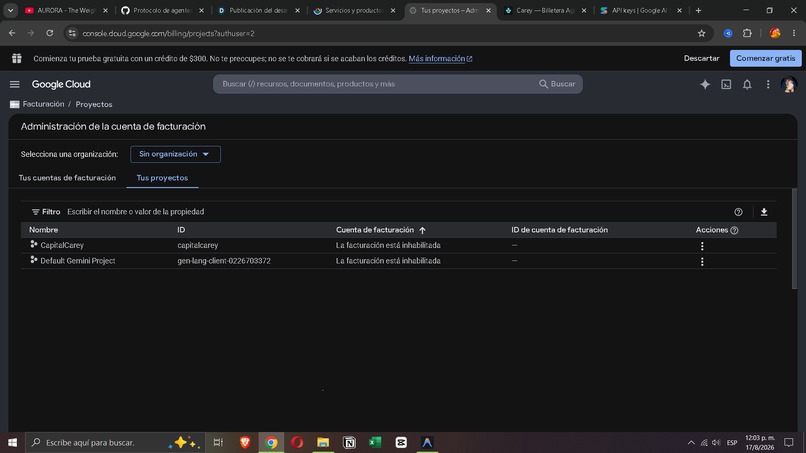
Task: Open the Windows Start menu
Action: tap(12, 442)
